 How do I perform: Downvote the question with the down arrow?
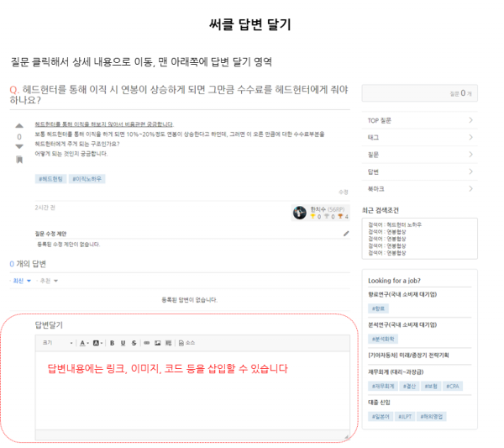click(x=19, y=146)
